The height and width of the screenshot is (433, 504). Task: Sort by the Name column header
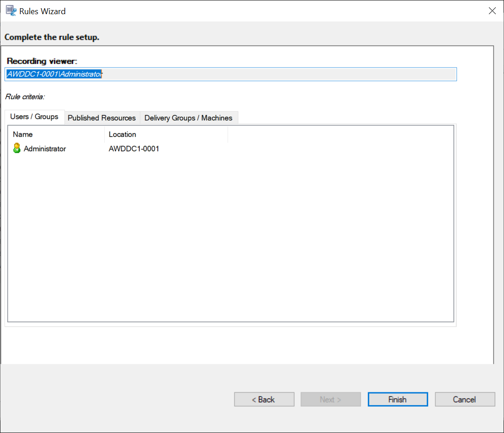pos(56,134)
